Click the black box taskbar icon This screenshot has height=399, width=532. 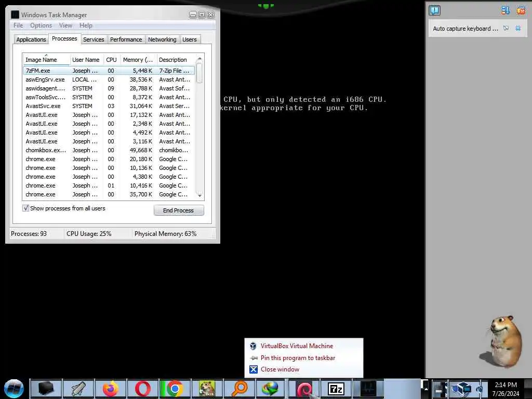pyautogui.click(x=46, y=389)
